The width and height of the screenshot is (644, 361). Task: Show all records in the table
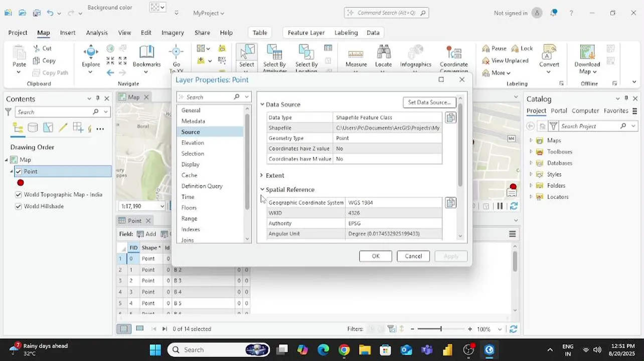[123, 329]
